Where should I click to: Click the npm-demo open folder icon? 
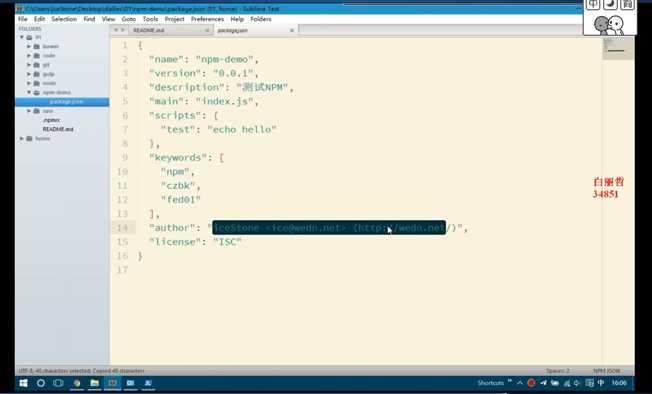(37, 92)
